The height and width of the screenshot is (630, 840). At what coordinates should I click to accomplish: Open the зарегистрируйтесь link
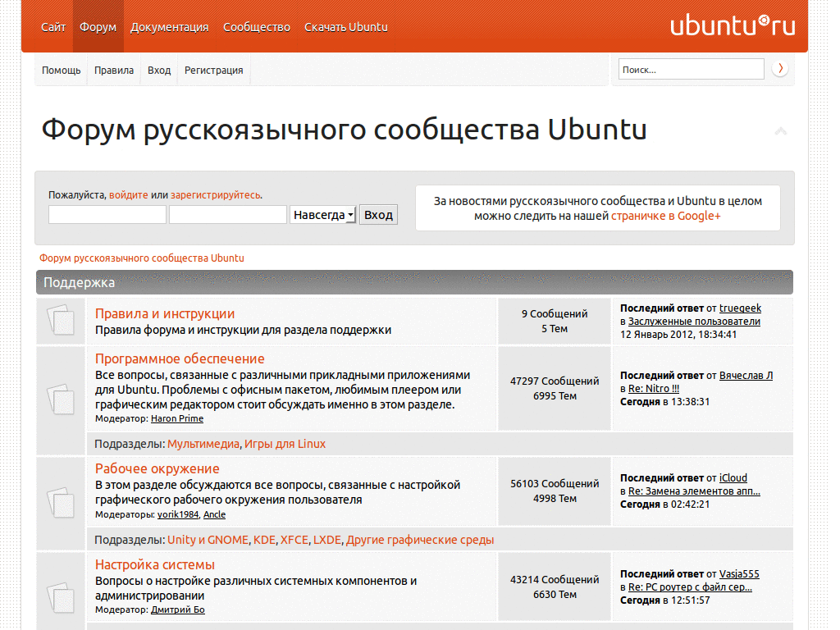coord(216,195)
